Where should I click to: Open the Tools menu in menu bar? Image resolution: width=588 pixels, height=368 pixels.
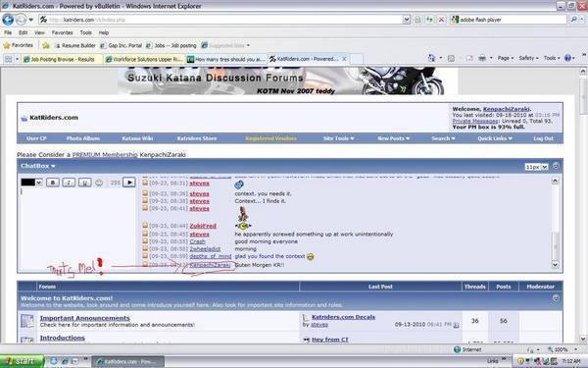tap(85, 32)
